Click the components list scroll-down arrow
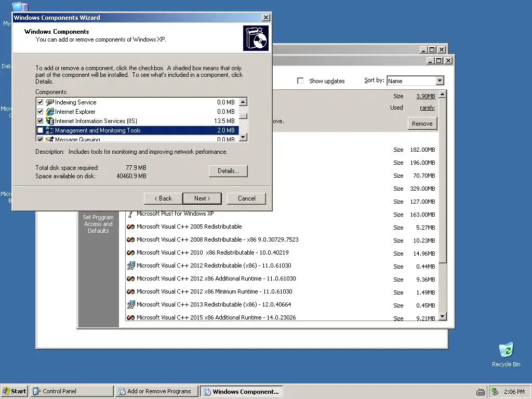 (x=243, y=137)
